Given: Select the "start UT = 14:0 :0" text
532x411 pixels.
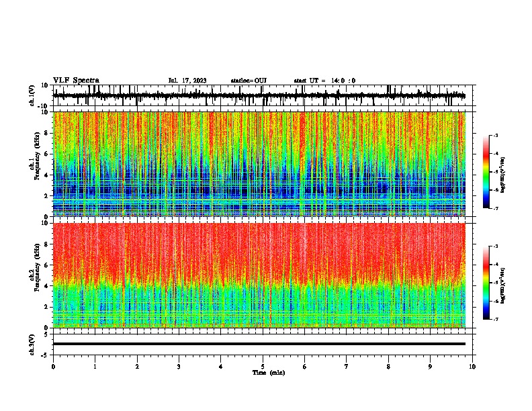Looking at the screenshot, I should pos(324,81).
